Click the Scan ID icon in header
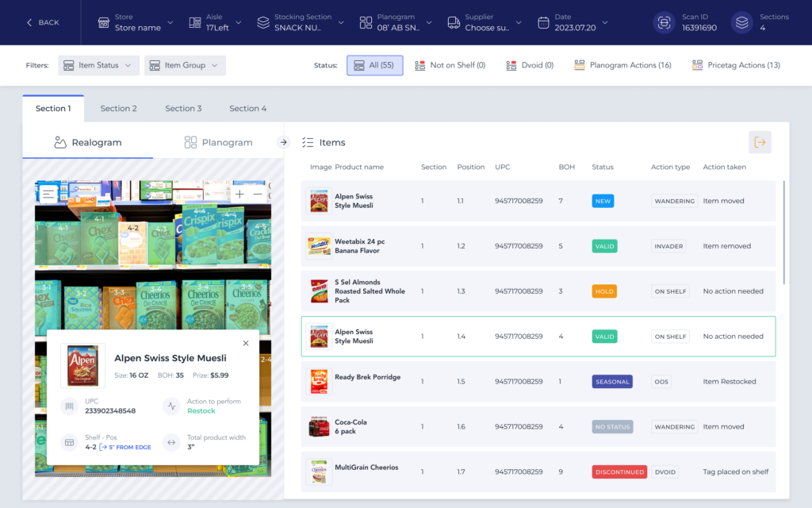 [x=663, y=22]
